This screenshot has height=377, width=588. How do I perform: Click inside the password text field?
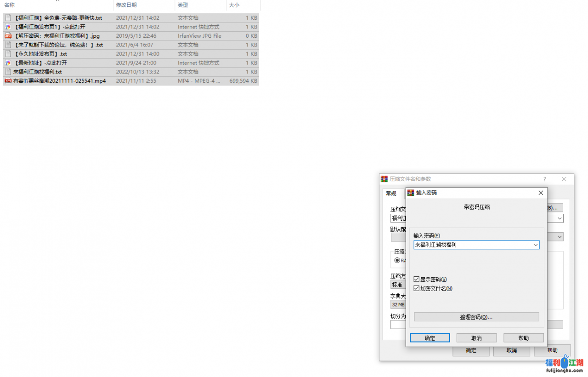(x=472, y=246)
